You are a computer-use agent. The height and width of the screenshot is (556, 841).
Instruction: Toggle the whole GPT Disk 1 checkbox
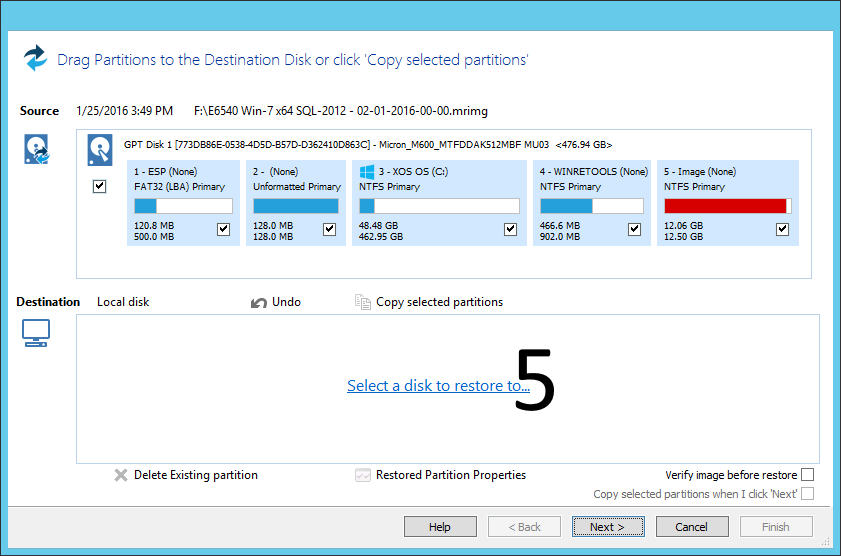[x=99, y=187]
